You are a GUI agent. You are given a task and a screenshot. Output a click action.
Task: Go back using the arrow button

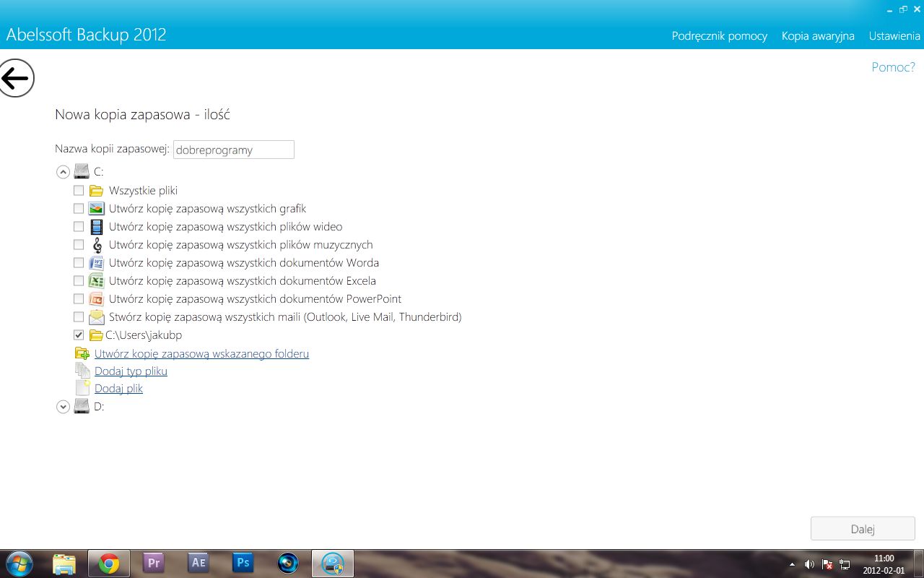click(17, 78)
